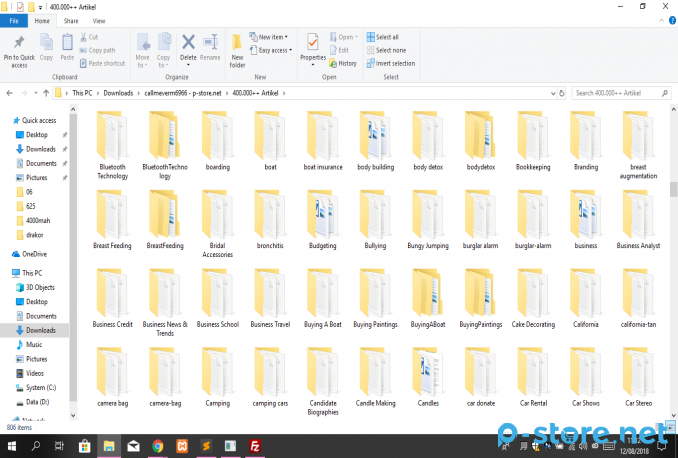This screenshot has height=458, width=678.
Task: Click the Windows Start button
Action: tap(11, 445)
